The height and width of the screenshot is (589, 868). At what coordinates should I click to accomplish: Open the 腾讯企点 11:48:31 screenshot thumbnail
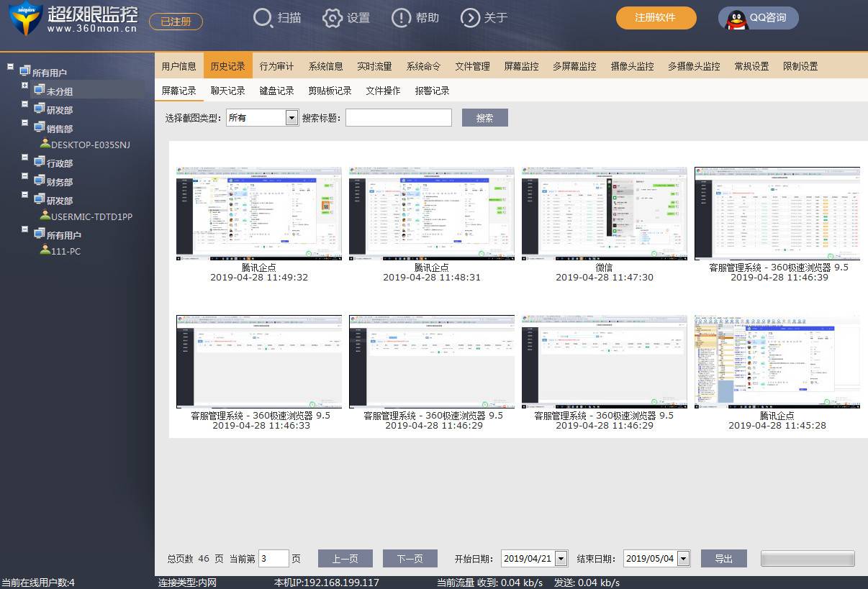[432, 214]
